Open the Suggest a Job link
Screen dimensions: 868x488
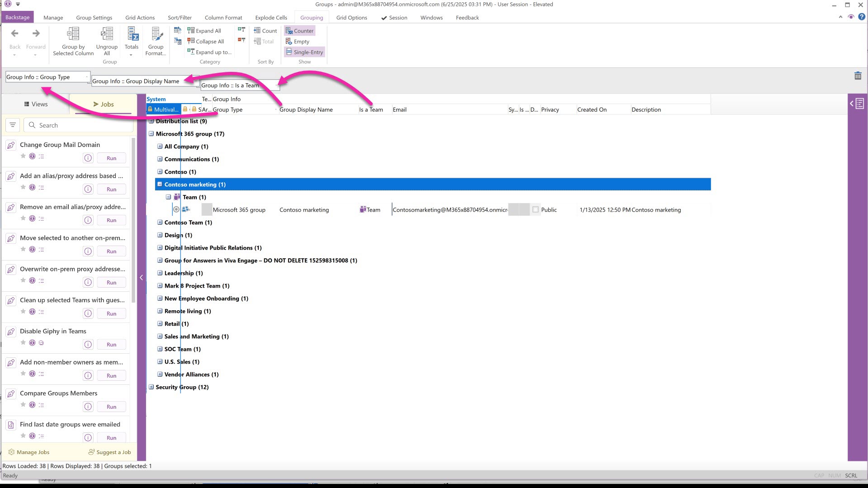109,452
